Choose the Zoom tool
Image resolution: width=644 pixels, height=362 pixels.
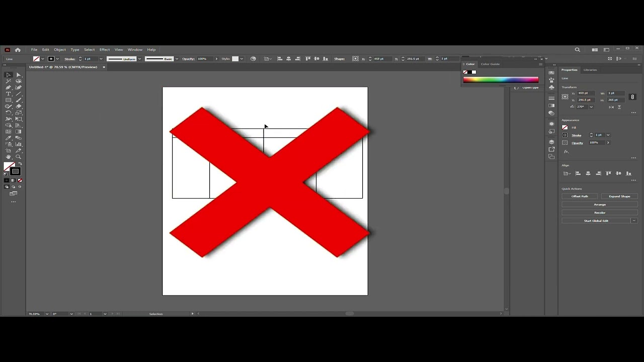(x=18, y=157)
